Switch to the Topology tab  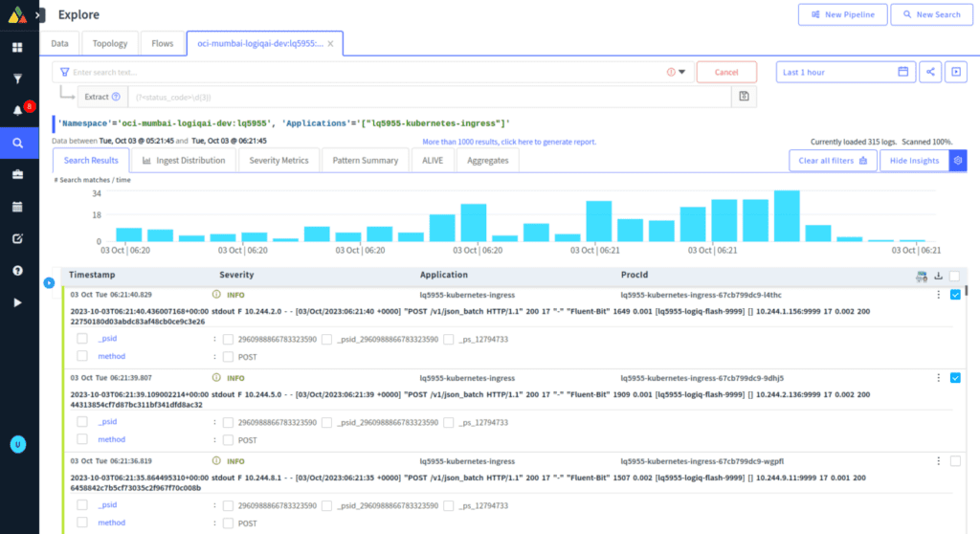click(x=110, y=43)
